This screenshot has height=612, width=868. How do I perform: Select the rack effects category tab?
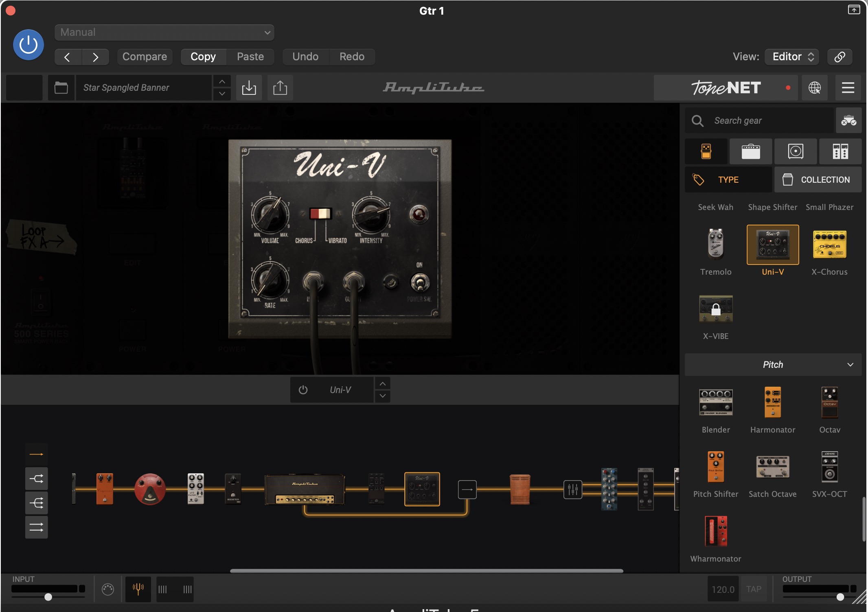[x=840, y=151]
